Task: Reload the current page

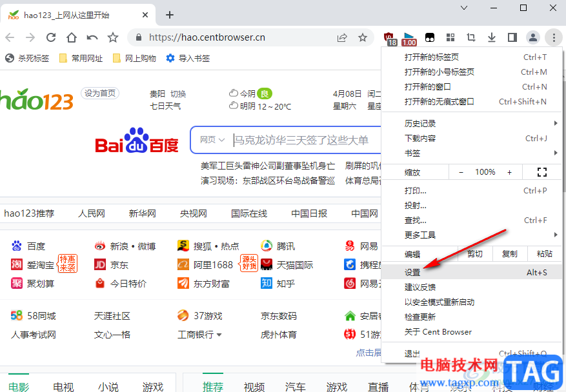Action: coord(51,37)
